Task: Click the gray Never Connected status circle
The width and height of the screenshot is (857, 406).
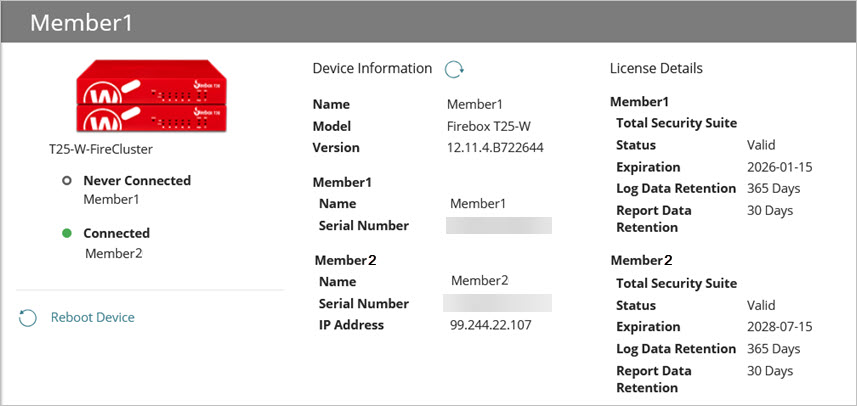Action: 66,181
